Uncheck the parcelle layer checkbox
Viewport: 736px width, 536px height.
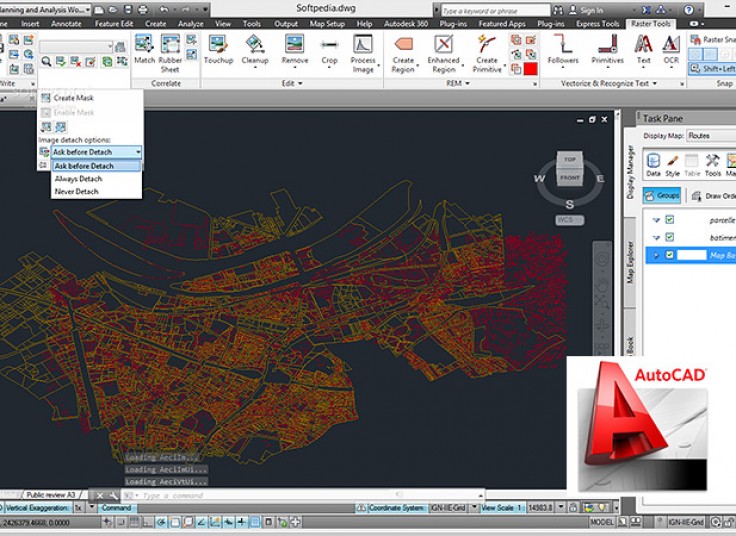(670, 220)
